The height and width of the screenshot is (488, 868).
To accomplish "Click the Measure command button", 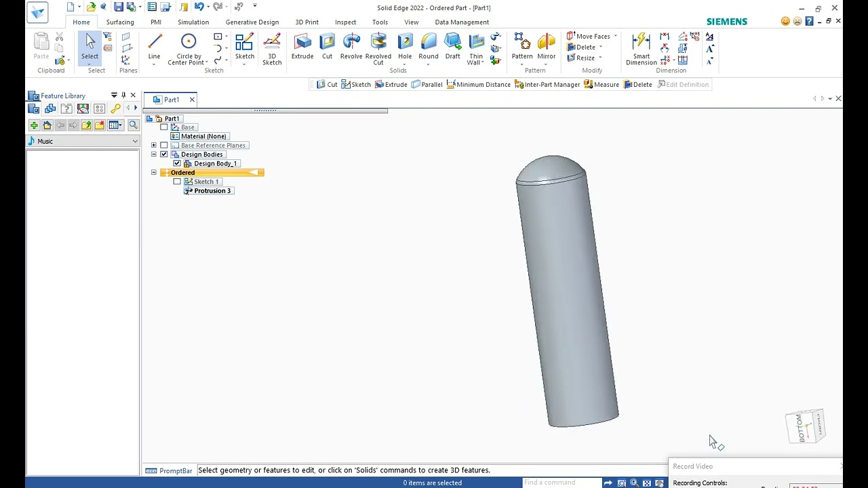I will 601,85.
